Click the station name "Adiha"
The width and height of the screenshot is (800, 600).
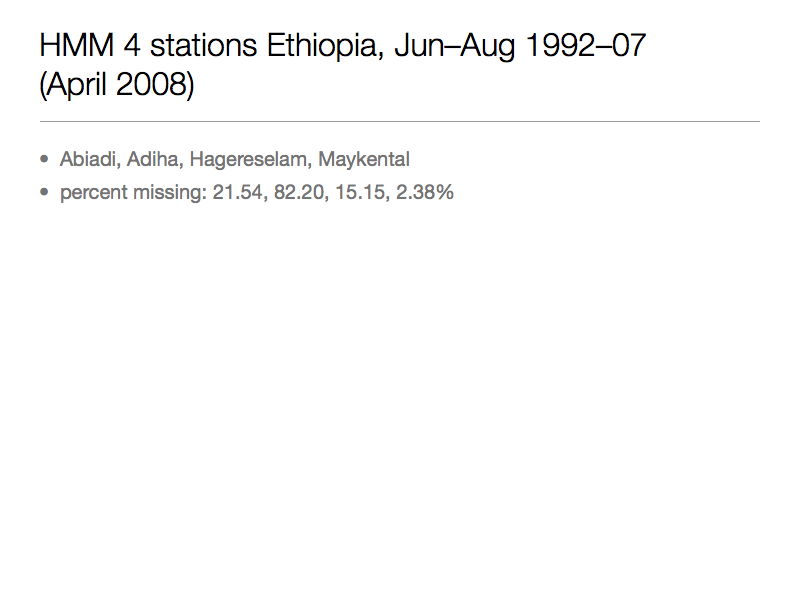point(153,159)
